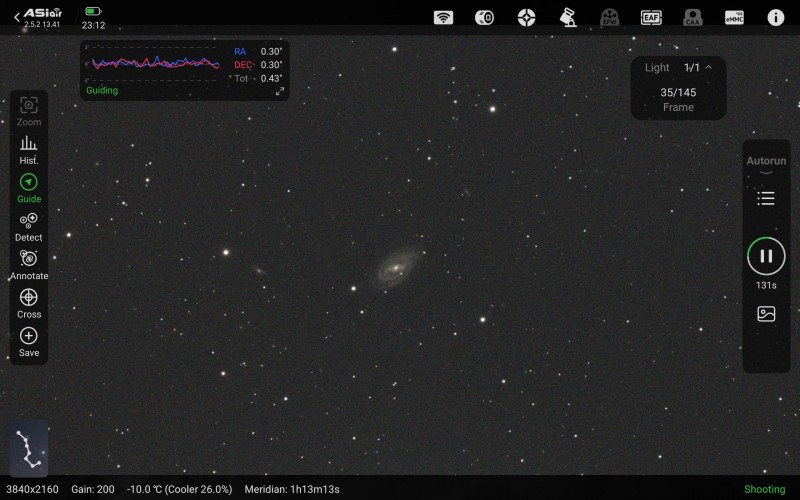
Task: Open the Wi-Fi settings icon
Action: pyautogui.click(x=443, y=18)
